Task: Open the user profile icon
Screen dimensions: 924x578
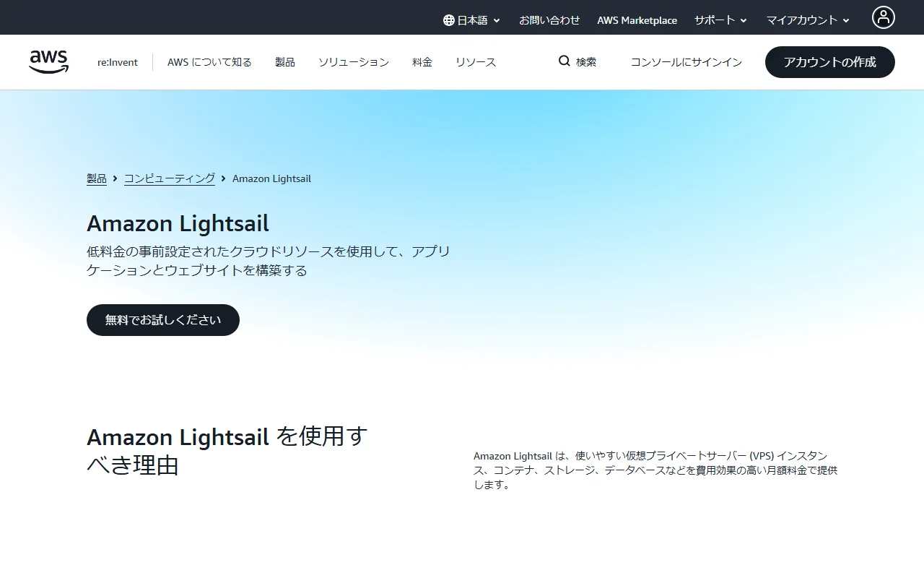Action: point(883,17)
